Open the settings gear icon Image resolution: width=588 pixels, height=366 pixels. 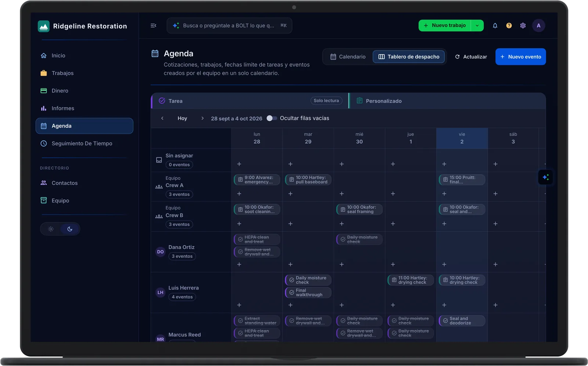pos(523,25)
